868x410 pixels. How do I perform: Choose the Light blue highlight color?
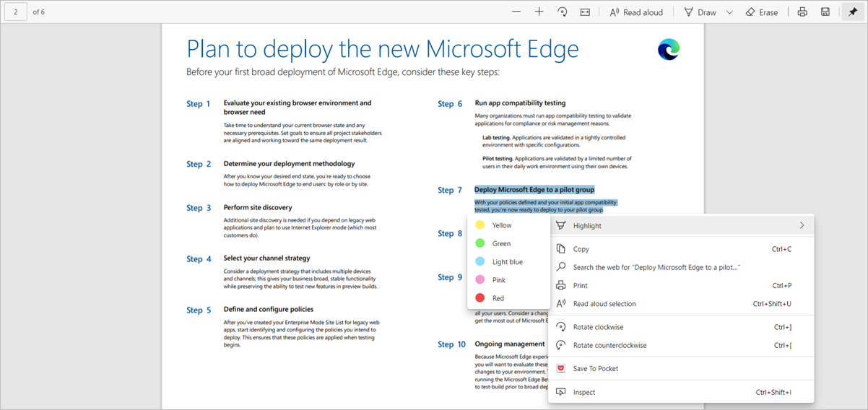pyautogui.click(x=508, y=262)
